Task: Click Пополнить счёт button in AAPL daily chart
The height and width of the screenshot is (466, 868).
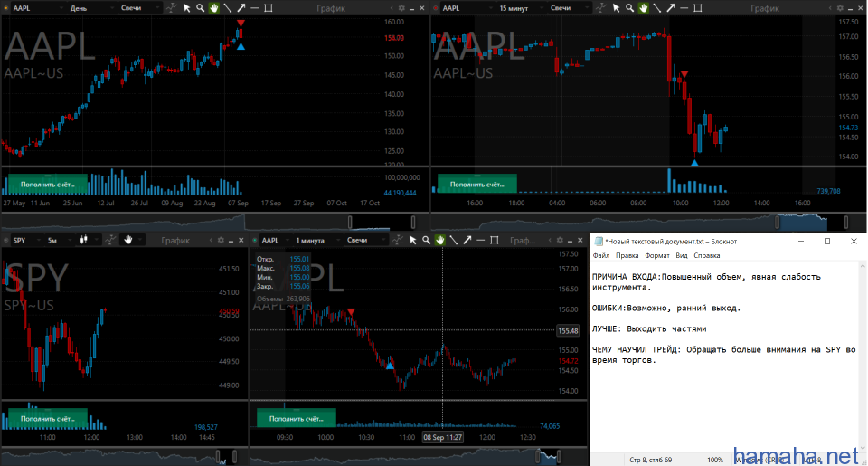Action: tap(48, 185)
